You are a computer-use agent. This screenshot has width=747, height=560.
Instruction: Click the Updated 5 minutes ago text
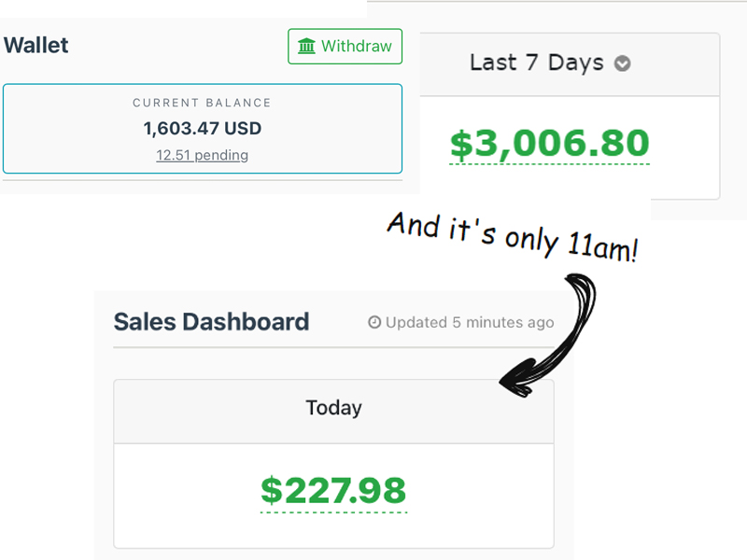click(469, 322)
